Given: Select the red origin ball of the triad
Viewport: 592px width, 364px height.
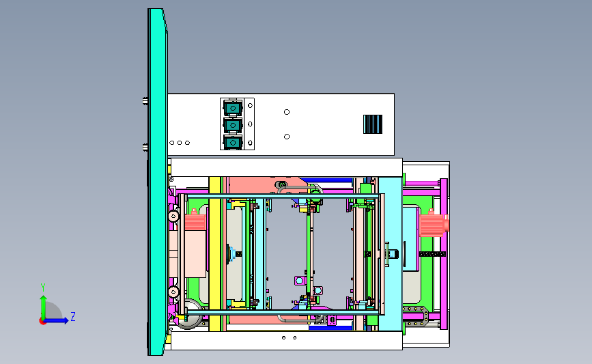Looking at the screenshot, I should click(43, 322).
